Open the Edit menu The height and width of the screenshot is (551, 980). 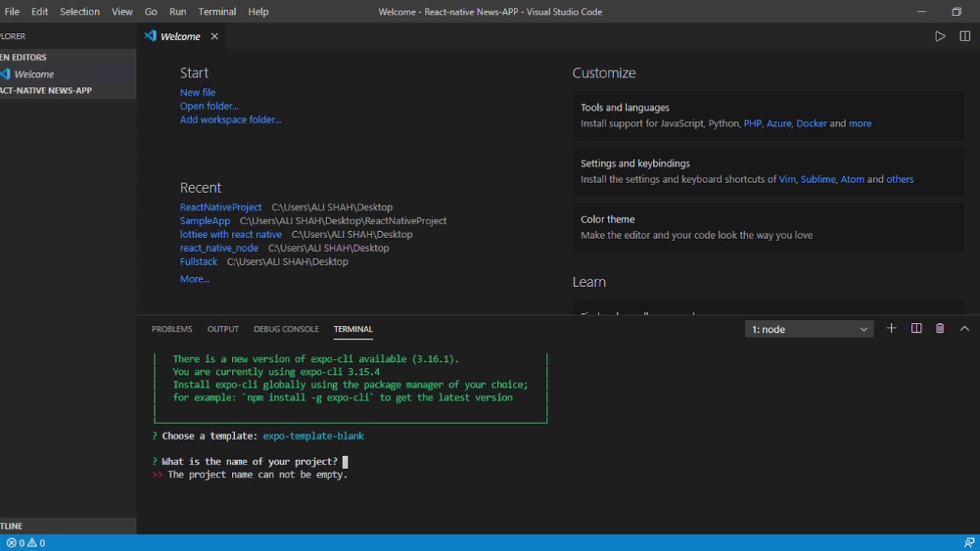40,11
